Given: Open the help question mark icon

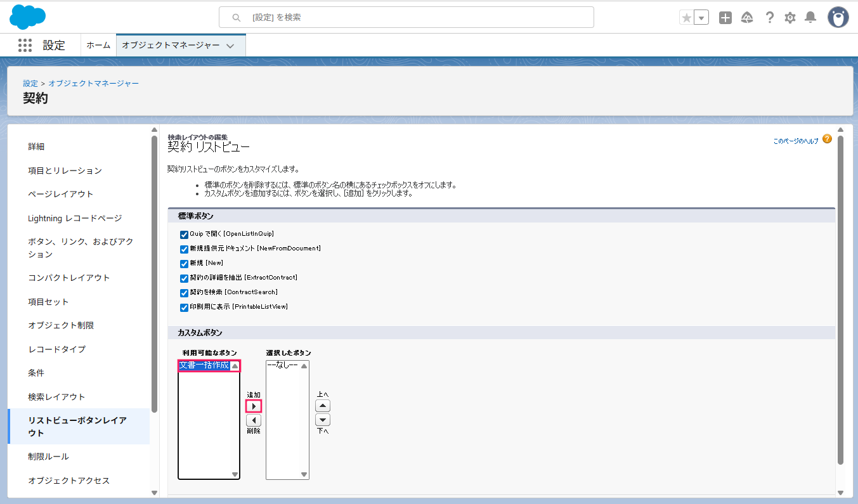Looking at the screenshot, I should coord(769,18).
